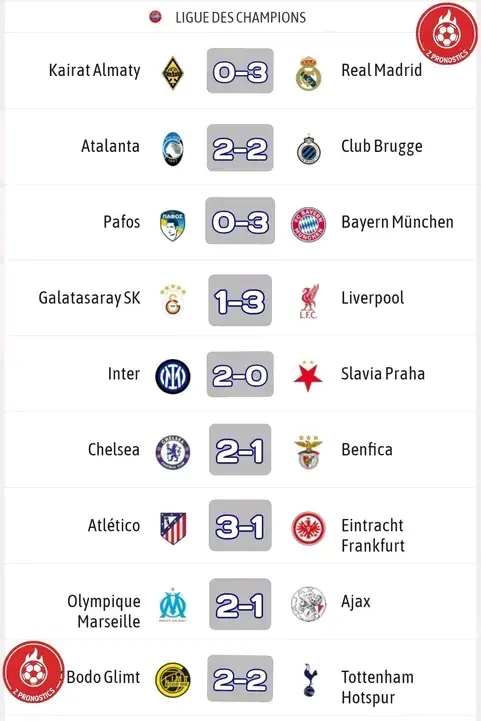The width and height of the screenshot is (481, 721).
Task: Click the Real Madrid crest
Action: (309, 73)
